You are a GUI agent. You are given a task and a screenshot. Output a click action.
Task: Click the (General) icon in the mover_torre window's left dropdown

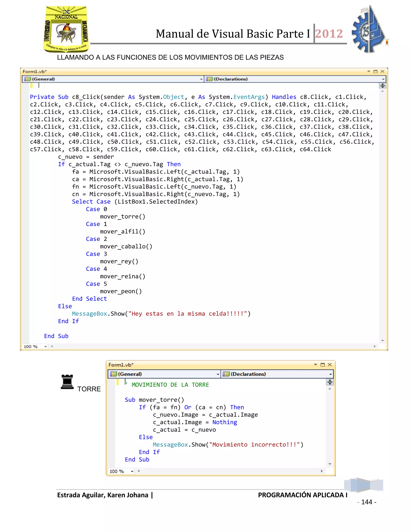tap(113, 374)
